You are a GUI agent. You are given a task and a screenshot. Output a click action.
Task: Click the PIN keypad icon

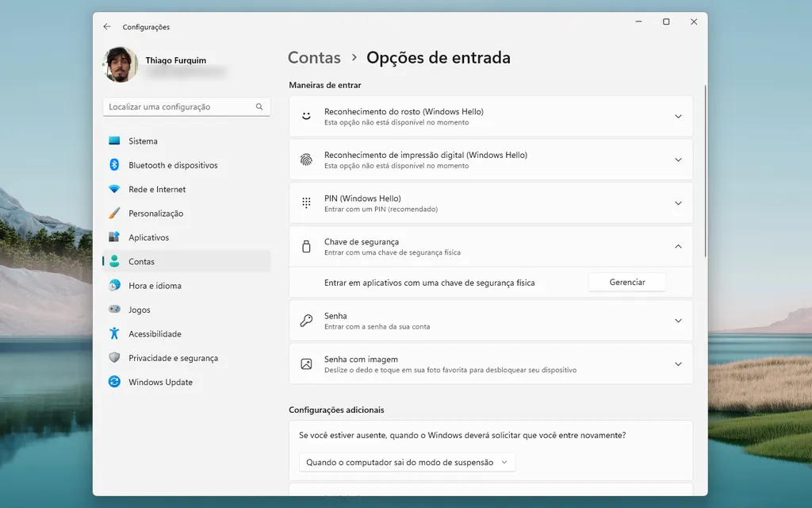[305, 202]
